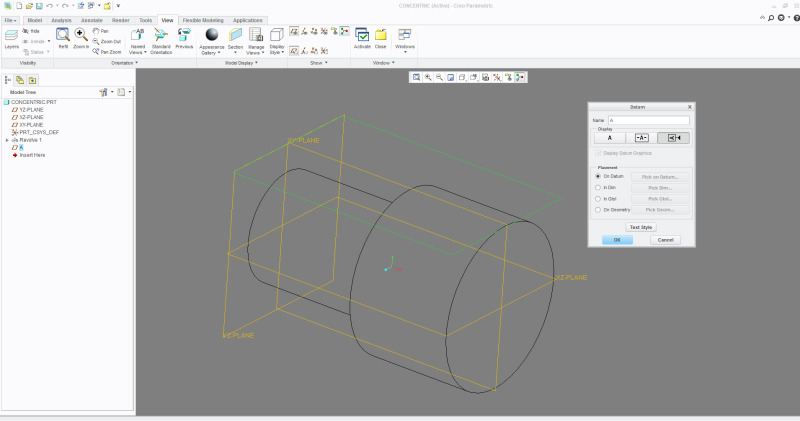Open the folder browser tab in navigator
This screenshot has width=800, height=421.
pyautogui.click(x=20, y=80)
